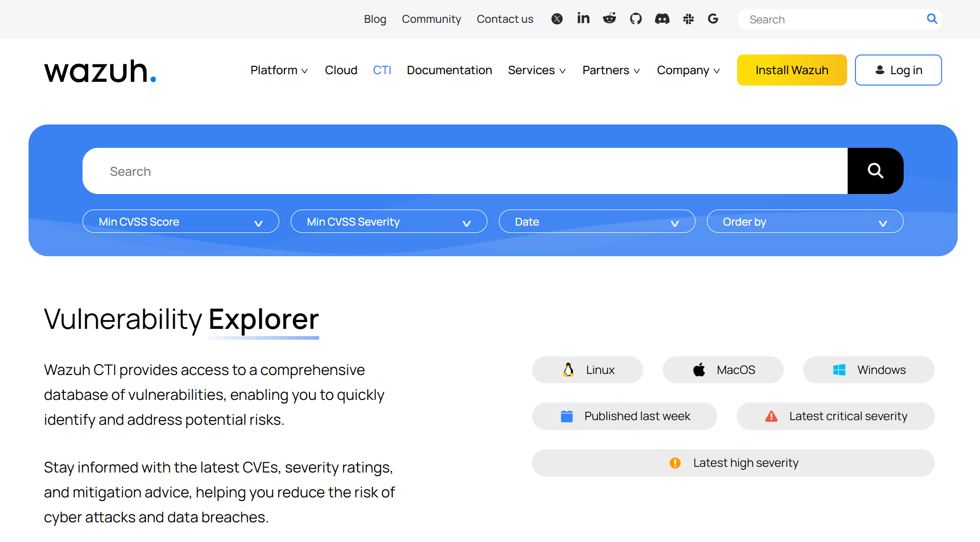Click the paragraph starting 'Wazuh CTI provides access'
This screenshot has height=542, width=980.
(x=214, y=395)
